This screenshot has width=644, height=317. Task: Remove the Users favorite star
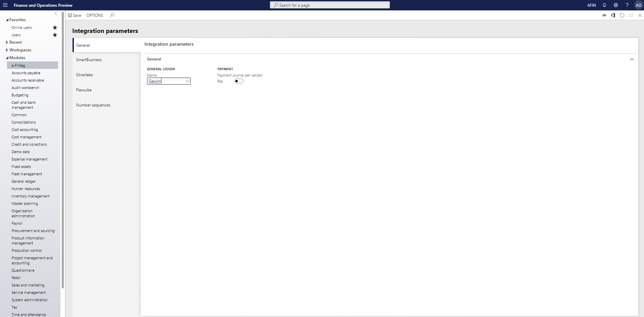[55, 35]
